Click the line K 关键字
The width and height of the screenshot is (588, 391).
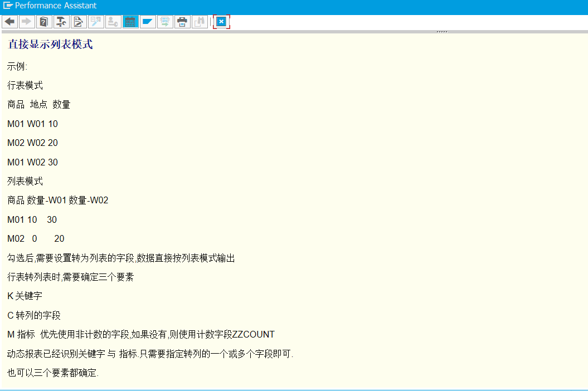tap(25, 296)
